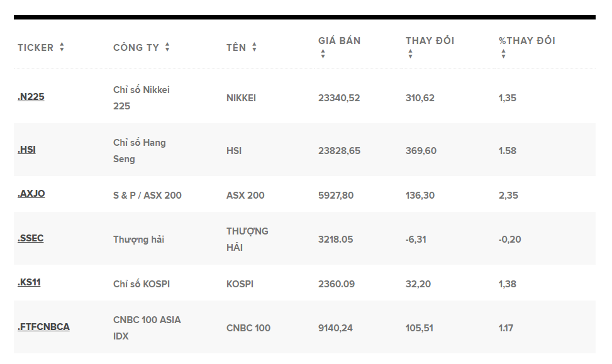Click the KOSPI name cell
The height and width of the screenshot is (364, 612).
tap(240, 284)
